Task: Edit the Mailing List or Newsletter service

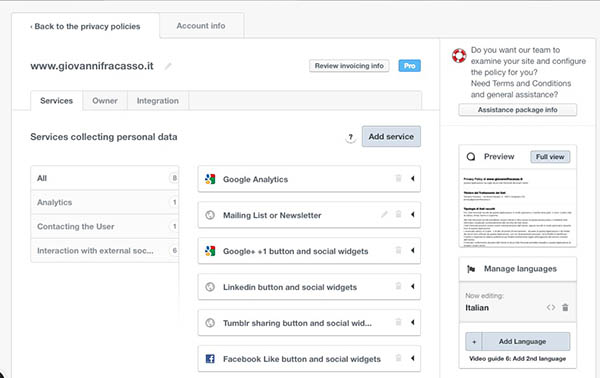Action: [384, 214]
